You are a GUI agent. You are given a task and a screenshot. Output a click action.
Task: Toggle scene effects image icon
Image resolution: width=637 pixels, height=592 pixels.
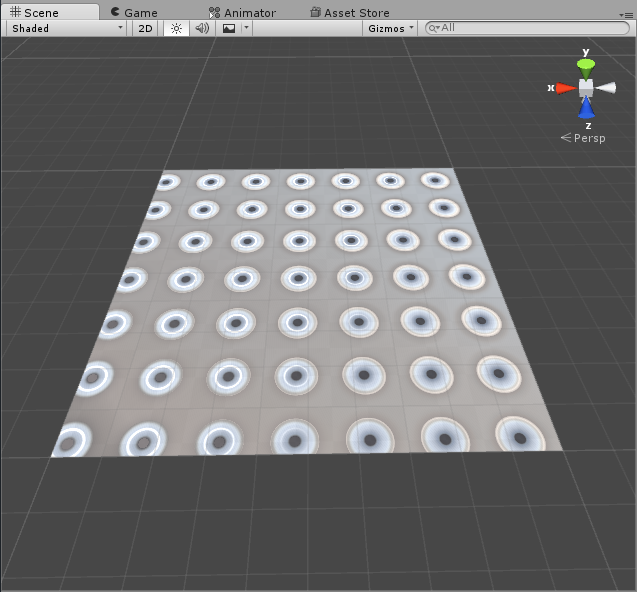coord(229,28)
